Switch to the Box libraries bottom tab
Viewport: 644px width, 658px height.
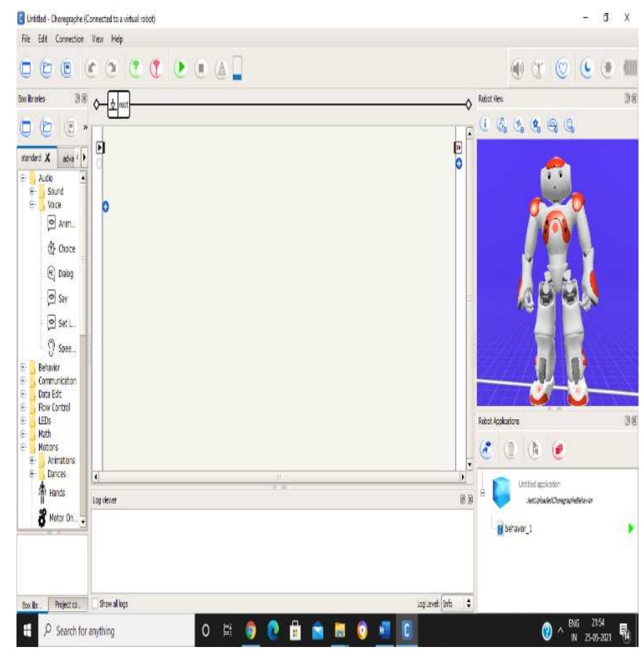click(x=31, y=605)
